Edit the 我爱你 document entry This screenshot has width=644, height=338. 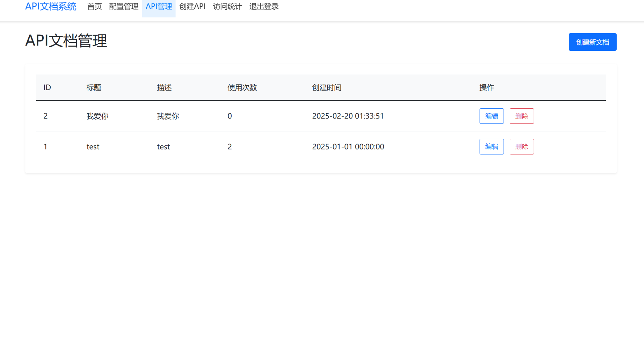[492, 116]
